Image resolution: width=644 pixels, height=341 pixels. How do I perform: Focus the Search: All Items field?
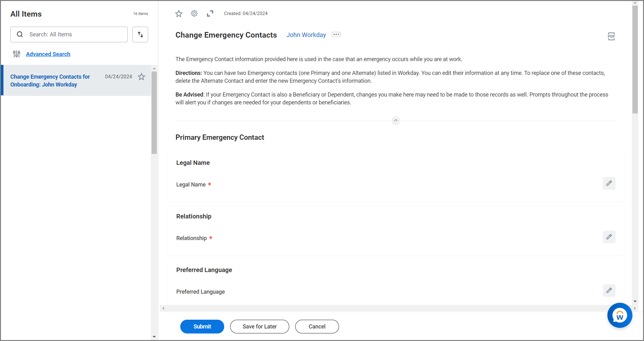coord(69,34)
